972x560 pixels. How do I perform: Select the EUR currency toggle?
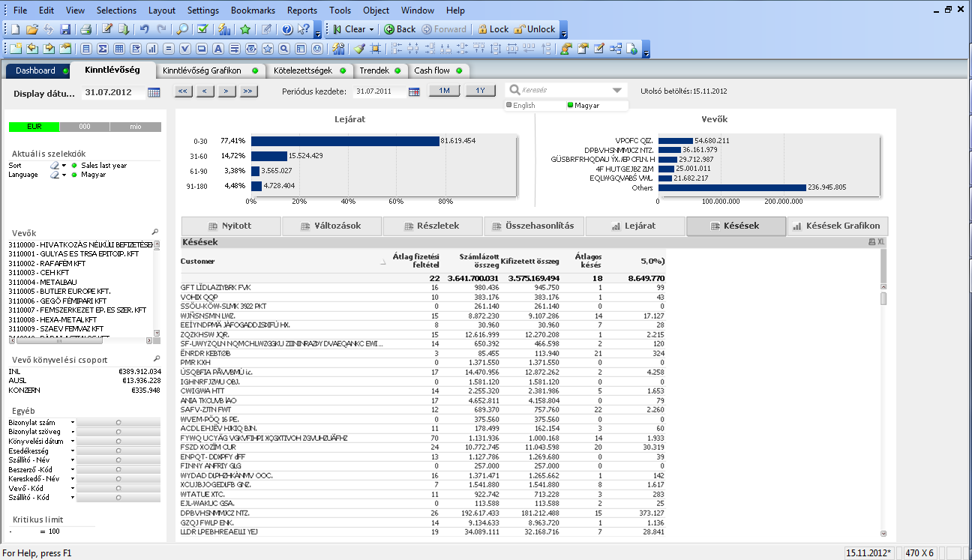coord(34,127)
